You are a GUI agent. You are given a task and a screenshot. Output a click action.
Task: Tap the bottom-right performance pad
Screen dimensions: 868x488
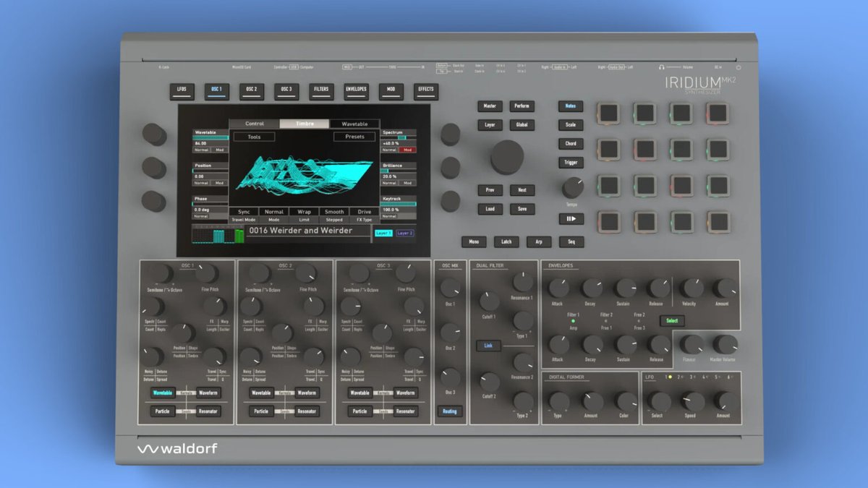(718, 221)
